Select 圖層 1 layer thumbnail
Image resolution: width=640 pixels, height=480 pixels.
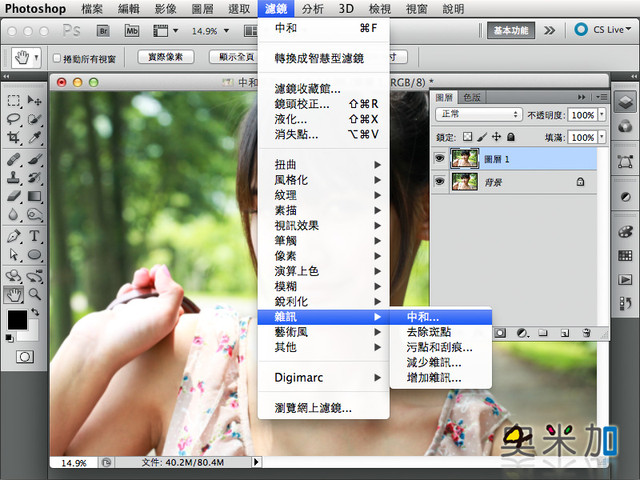(x=464, y=159)
